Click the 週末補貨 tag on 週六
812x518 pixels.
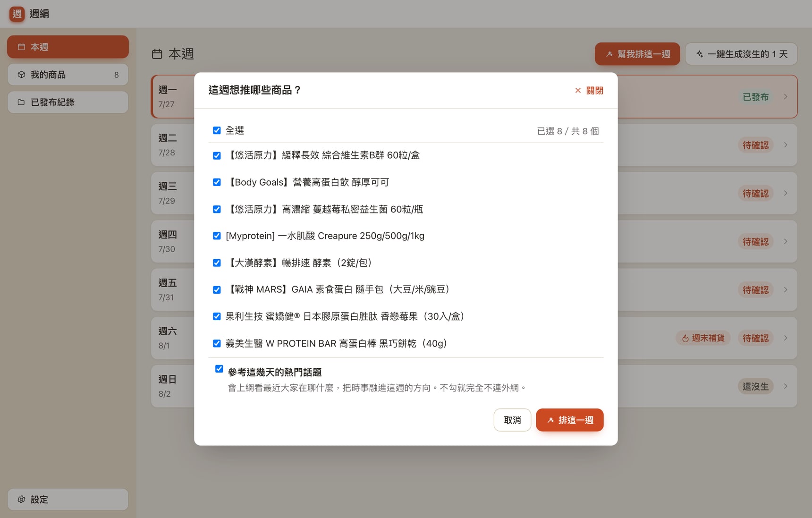point(703,338)
